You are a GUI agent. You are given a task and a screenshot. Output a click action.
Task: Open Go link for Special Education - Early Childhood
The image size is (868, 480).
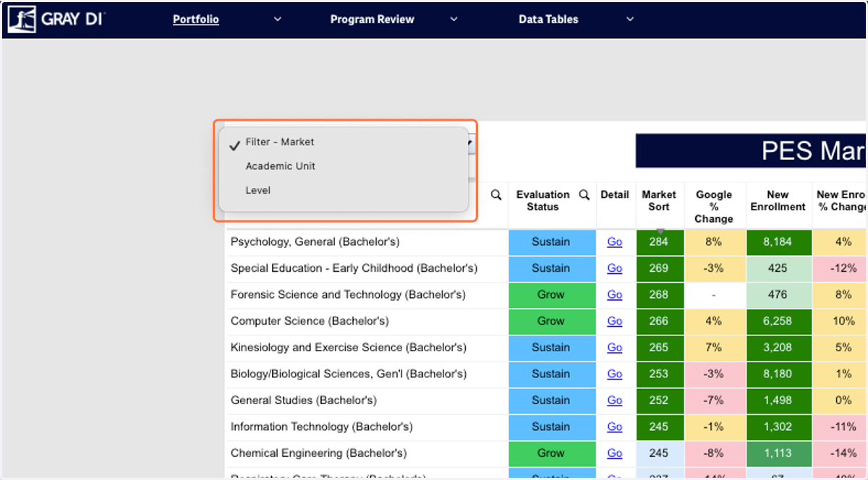[x=615, y=268]
